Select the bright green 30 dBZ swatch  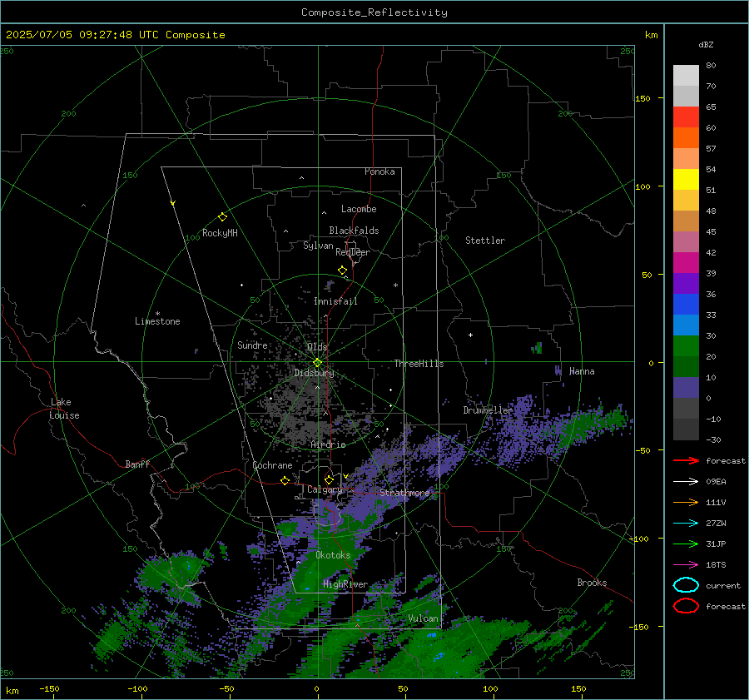tap(686, 346)
